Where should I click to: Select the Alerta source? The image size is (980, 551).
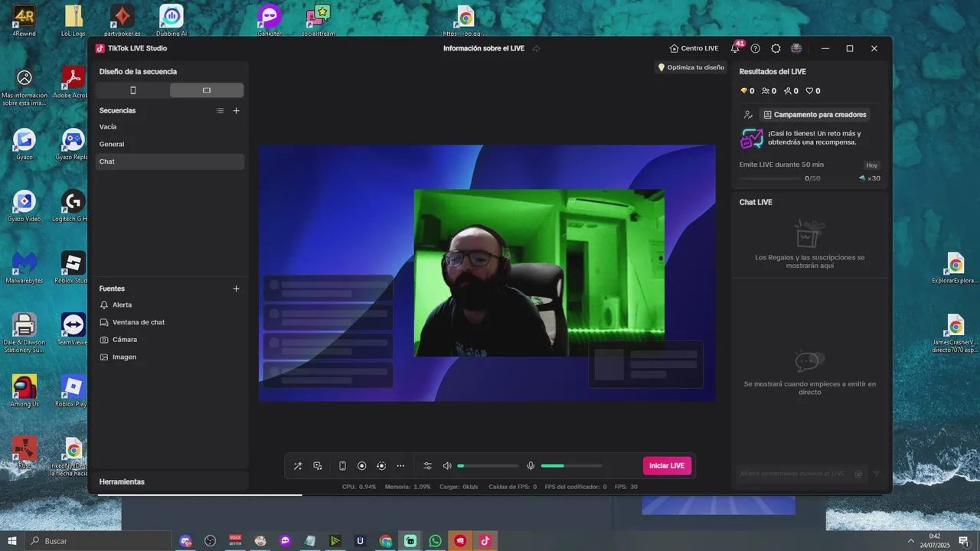(170, 305)
